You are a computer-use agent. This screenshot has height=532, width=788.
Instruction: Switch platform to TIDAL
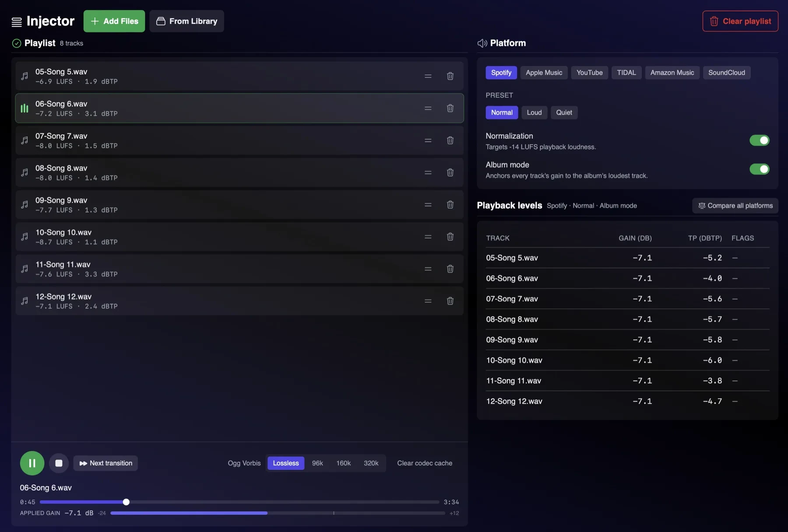click(626, 73)
